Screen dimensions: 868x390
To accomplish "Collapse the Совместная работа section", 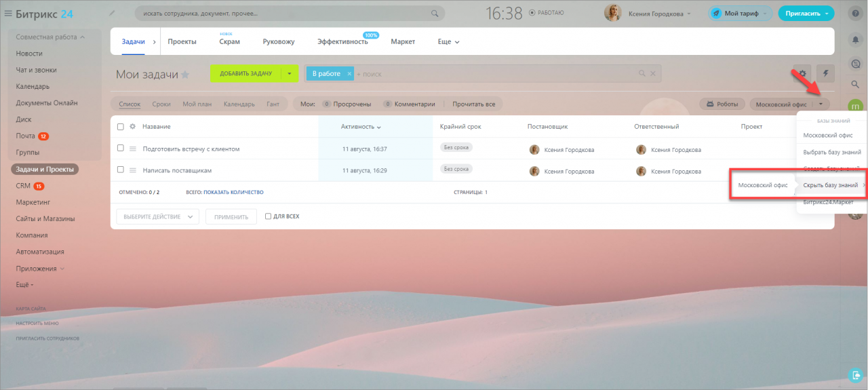I will click(x=50, y=37).
